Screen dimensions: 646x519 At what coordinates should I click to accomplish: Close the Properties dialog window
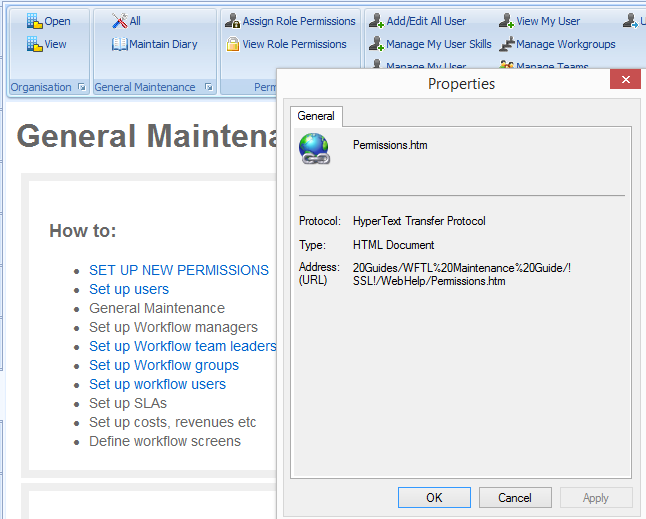click(625, 82)
